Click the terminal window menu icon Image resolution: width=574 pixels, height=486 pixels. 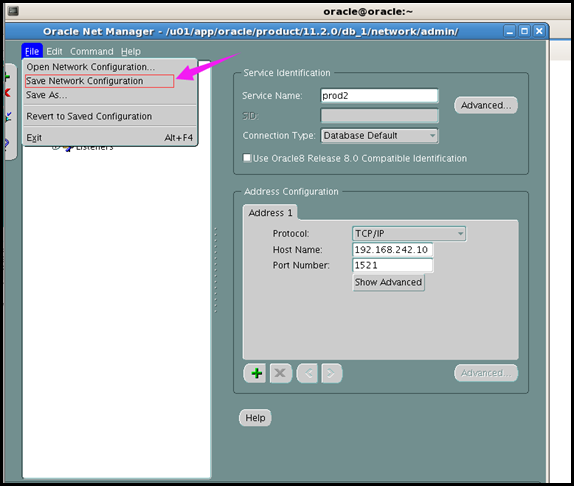13,11
